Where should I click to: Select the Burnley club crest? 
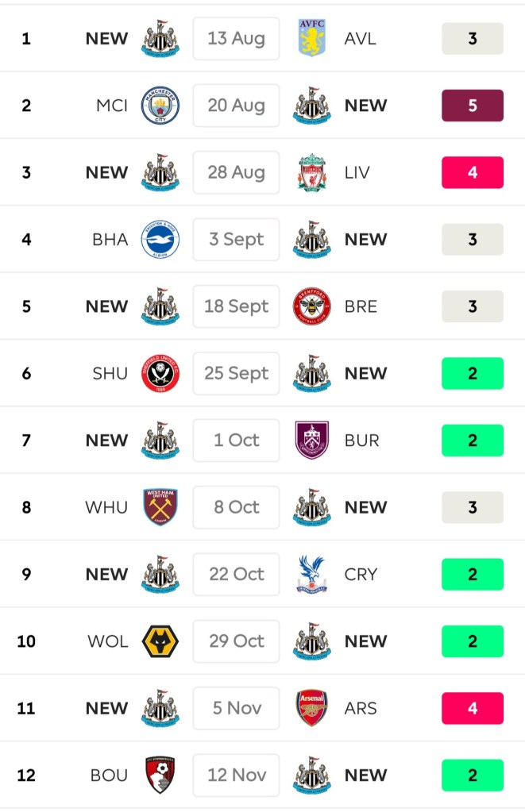coord(311,441)
